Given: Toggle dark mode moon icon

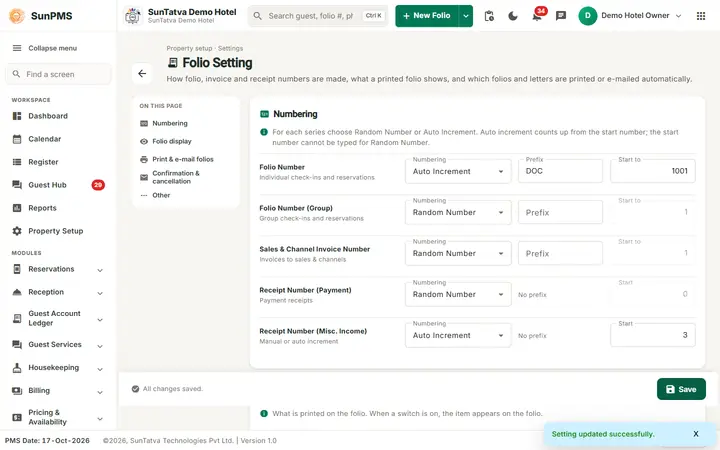Looking at the screenshot, I should (513, 16).
